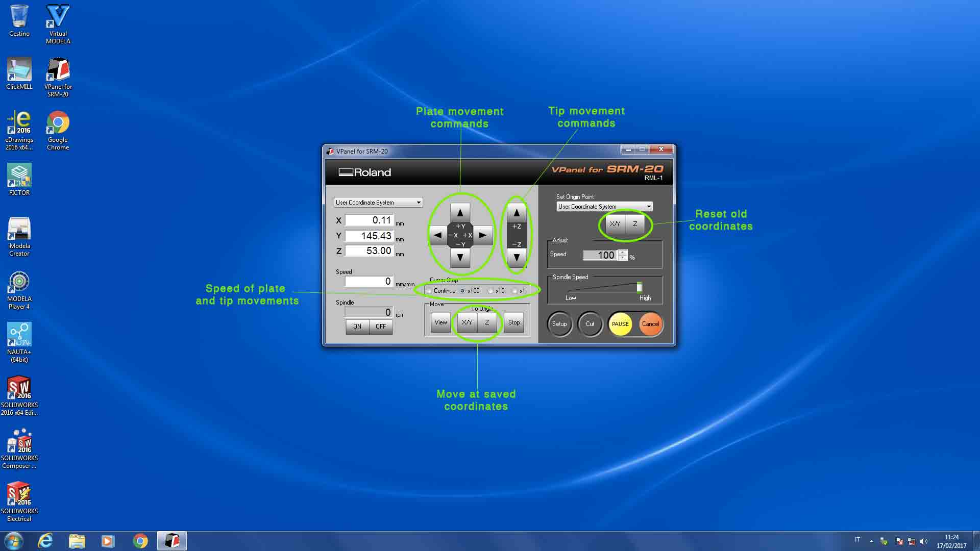
Task: Open the Action Center flag icon
Action: point(899,541)
